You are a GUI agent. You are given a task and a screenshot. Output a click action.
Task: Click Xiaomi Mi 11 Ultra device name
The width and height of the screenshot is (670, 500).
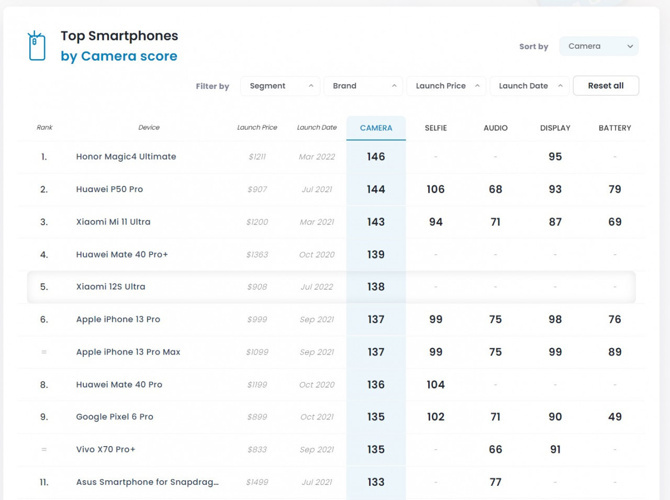click(x=113, y=222)
